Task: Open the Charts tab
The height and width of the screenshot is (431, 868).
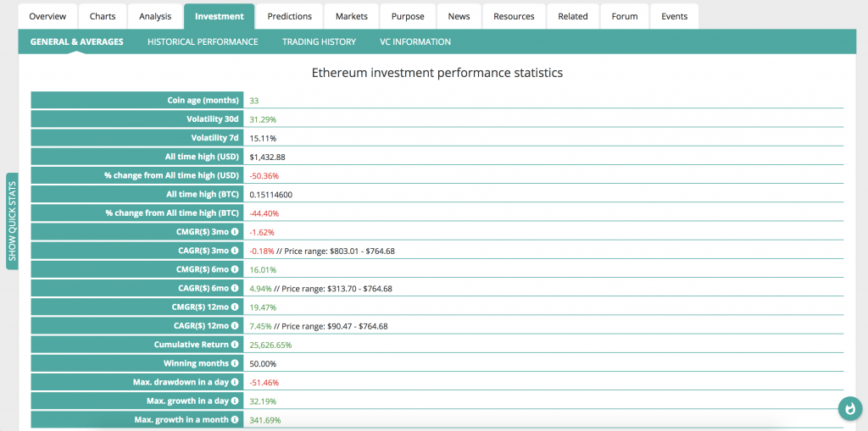Action: click(103, 16)
